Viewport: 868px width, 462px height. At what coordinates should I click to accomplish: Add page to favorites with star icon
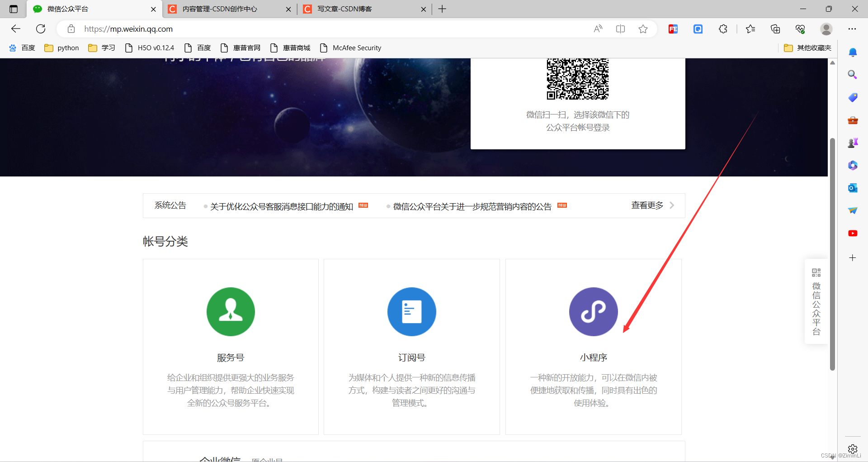[643, 29]
